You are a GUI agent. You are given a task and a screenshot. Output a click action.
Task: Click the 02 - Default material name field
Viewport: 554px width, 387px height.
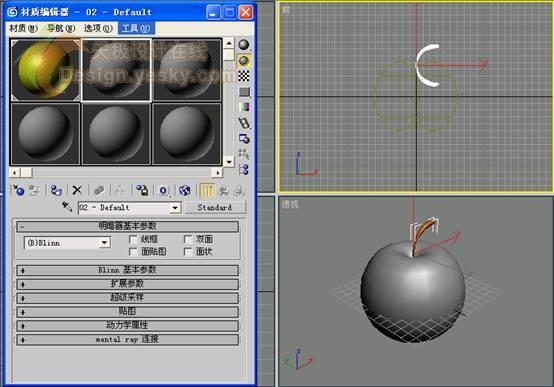(124, 207)
